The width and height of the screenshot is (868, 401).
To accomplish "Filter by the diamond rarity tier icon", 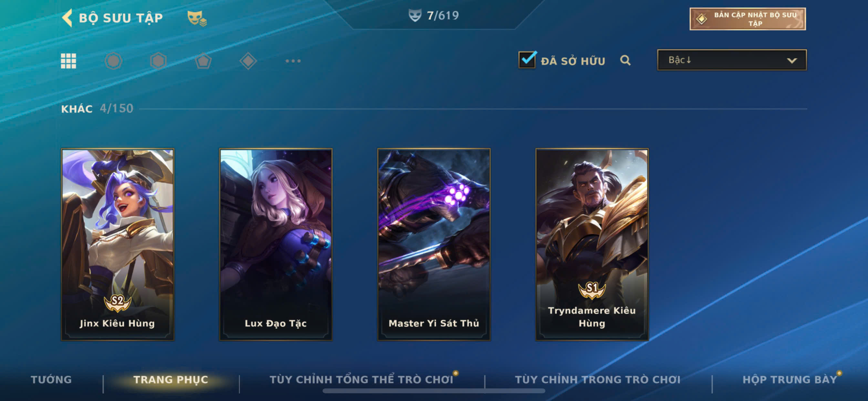I will tap(248, 61).
